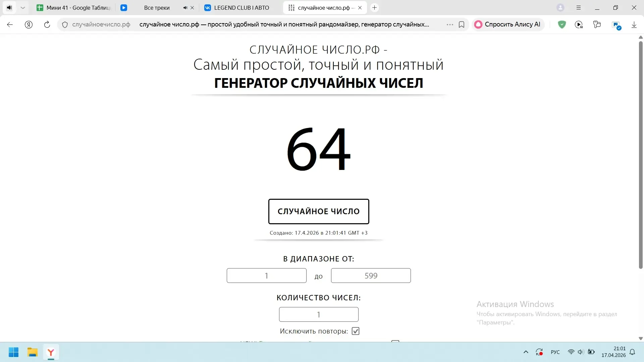Open the Protect shield icon
Screen dimensions: 644x362
[562, 24]
